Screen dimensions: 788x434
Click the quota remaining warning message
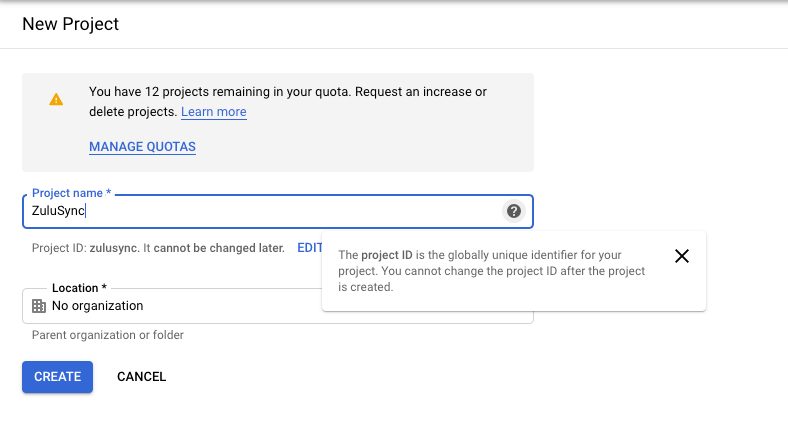(x=288, y=101)
